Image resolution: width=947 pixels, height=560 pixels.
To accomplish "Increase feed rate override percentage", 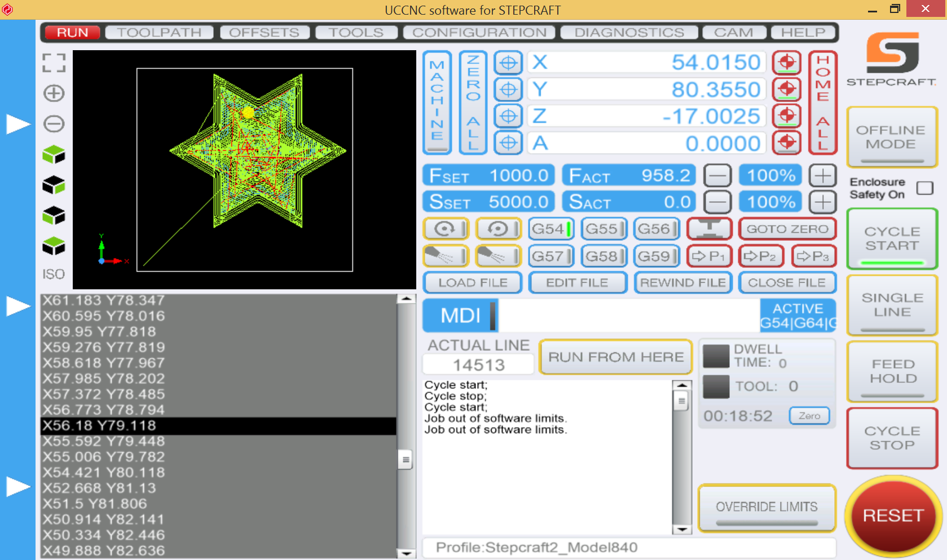I will tap(823, 176).
